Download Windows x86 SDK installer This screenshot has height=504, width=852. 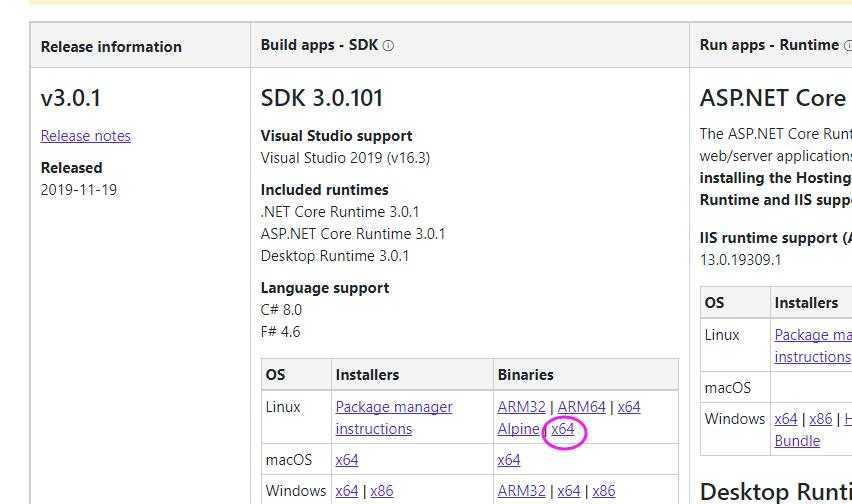[381, 491]
